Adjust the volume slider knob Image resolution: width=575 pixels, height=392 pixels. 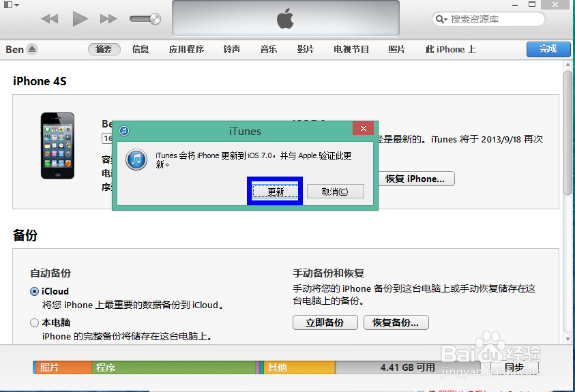pyautogui.click(x=155, y=18)
